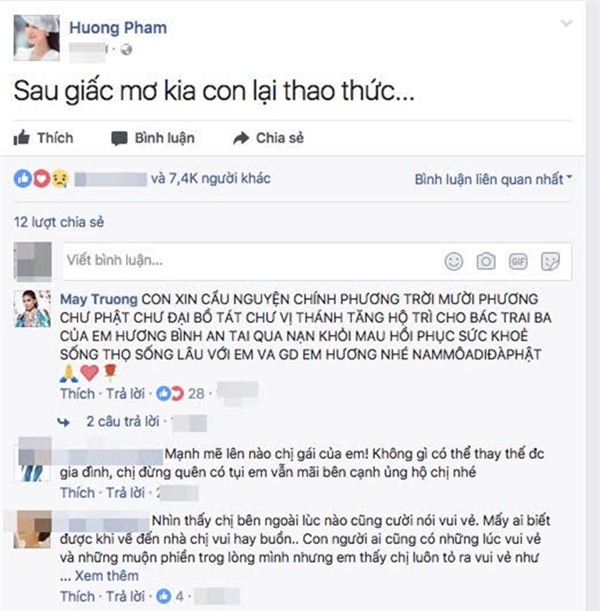Open May Truong's profile name link
Image resolution: width=600 pixels, height=611 pixels.
pyautogui.click(x=99, y=299)
